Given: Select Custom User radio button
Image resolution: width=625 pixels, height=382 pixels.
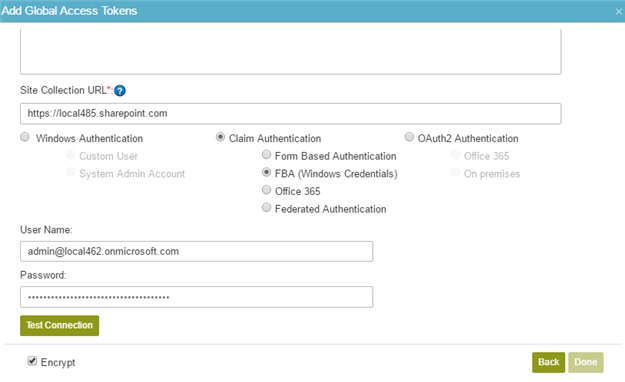Looking at the screenshot, I should click(71, 155).
